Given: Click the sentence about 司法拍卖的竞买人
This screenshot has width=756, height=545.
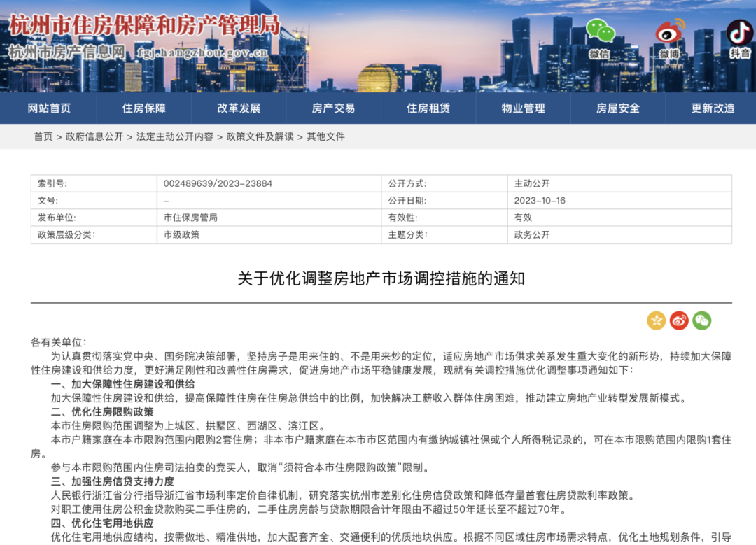Looking at the screenshot, I should click(241, 467).
